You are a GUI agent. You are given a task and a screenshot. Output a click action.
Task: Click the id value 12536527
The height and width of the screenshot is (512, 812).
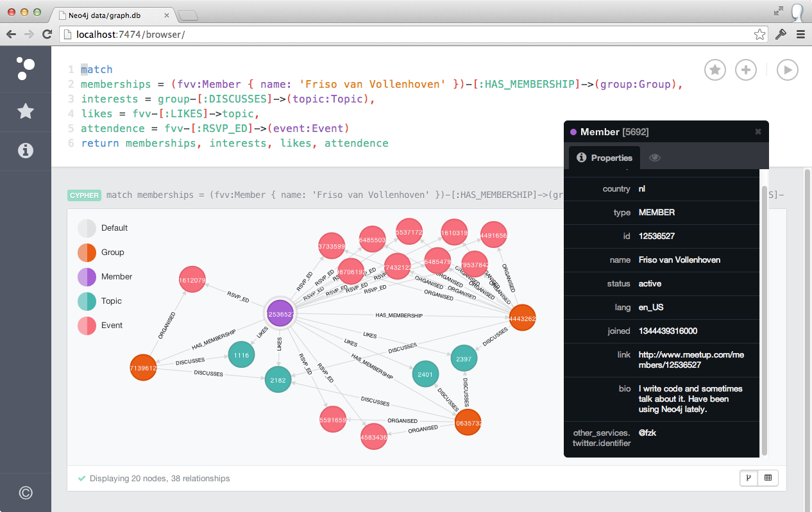pyautogui.click(x=657, y=236)
